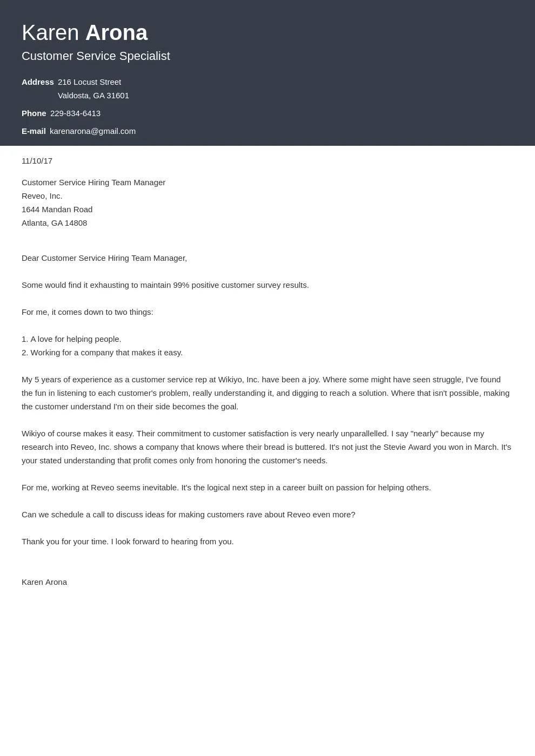Click the Dear Customer Service Hiring Team Manager greeting

click(x=104, y=258)
